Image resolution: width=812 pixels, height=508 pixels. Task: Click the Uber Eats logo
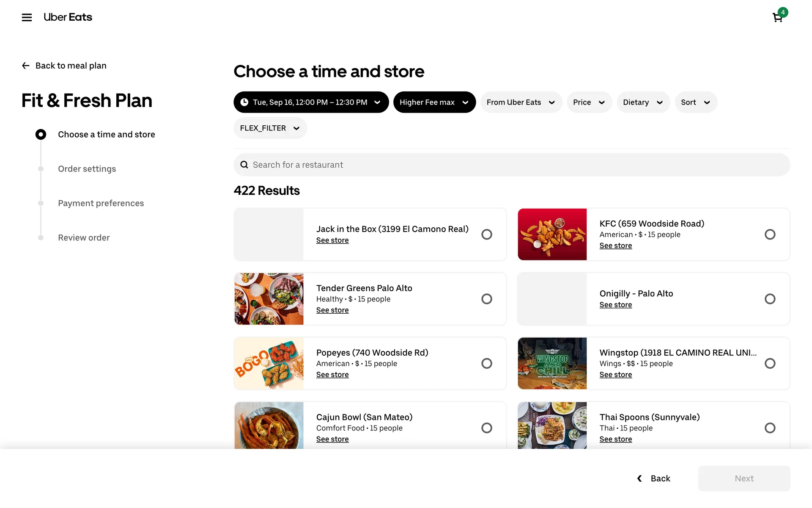click(68, 17)
